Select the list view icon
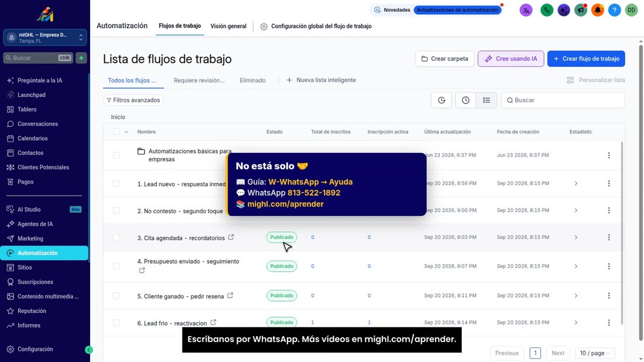This screenshot has height=362, width=644. pyautogui.click(x=487, y=100)
